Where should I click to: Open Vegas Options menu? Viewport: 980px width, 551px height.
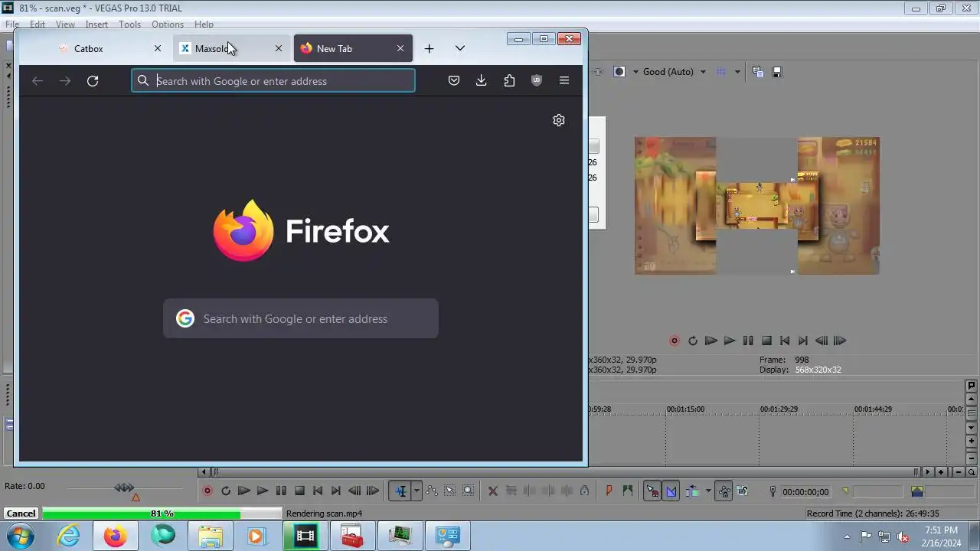[167, 24]
